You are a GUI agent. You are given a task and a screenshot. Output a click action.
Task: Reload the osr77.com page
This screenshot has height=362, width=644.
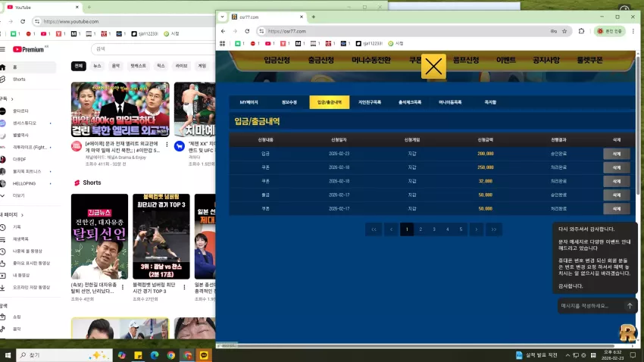tap(247, 31)
